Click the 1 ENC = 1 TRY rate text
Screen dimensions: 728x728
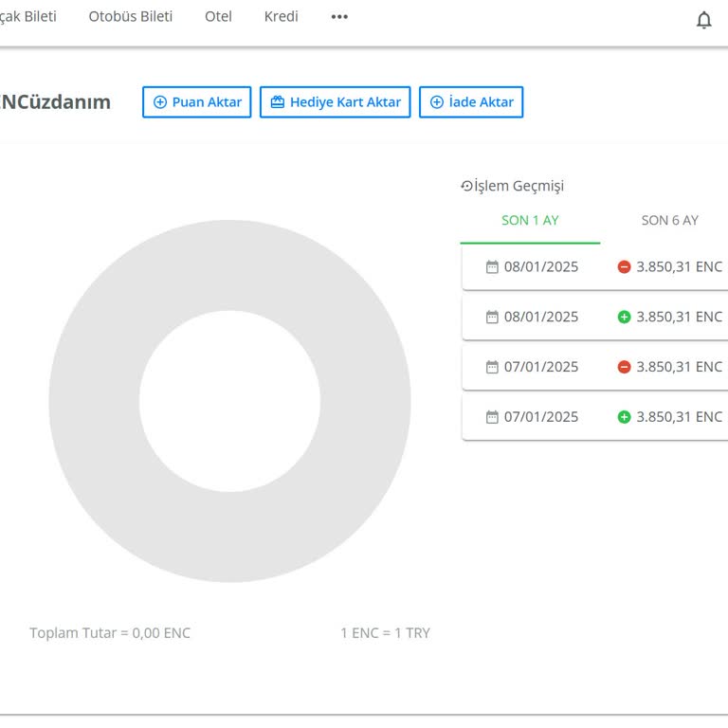tap(385, 633)
